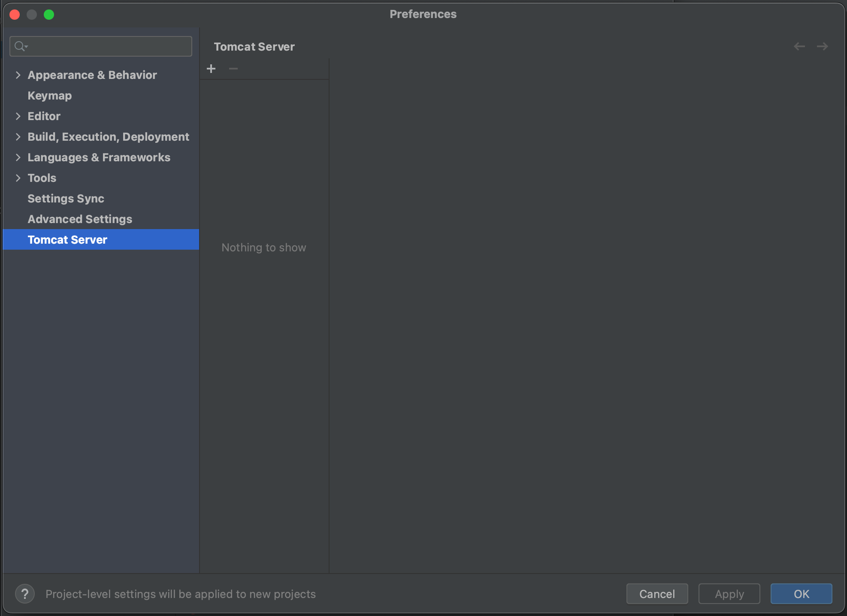Select Tomcat Server in sidebar
847x616 pixels.
pos(67,240)
